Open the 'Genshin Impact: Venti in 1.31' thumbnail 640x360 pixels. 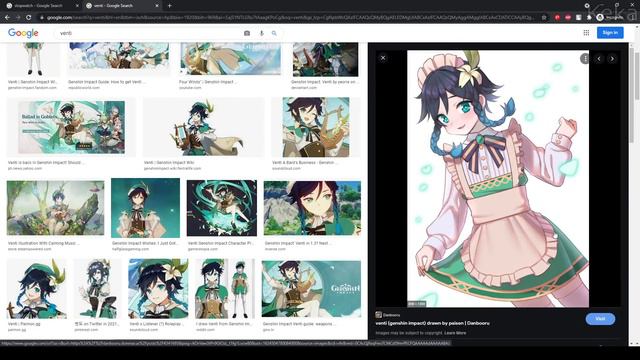click(312, 208)
